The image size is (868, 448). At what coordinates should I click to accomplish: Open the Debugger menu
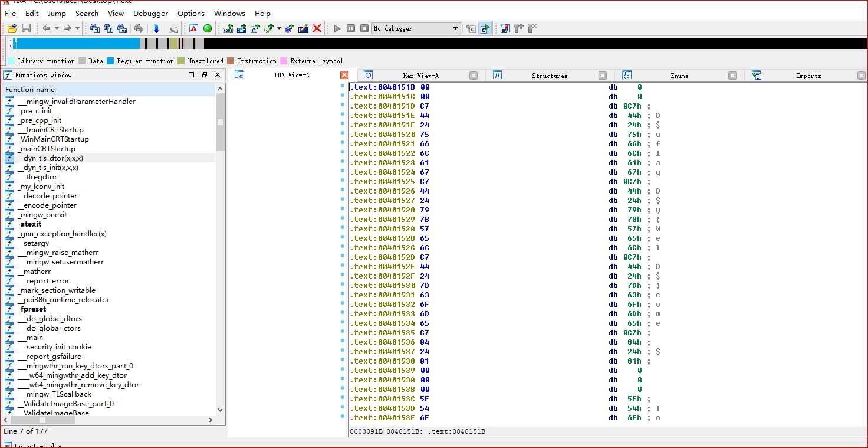[x=150, y=13]
